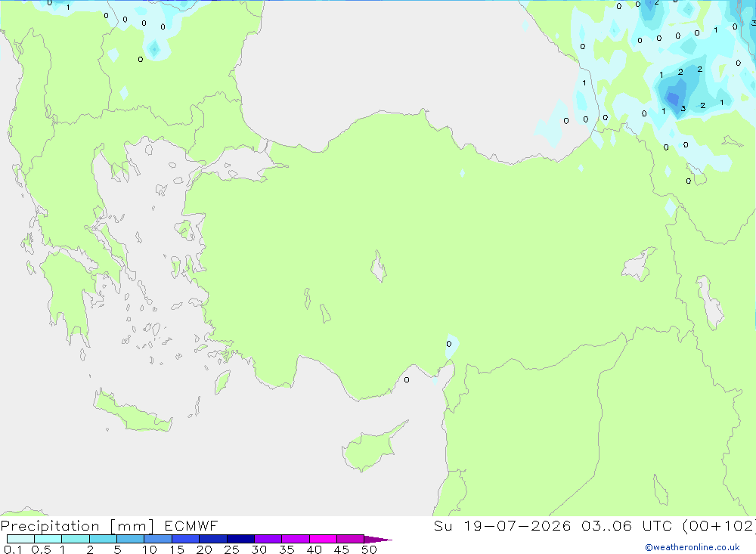Pick the 15–20 mm legend color swatch

185,539
